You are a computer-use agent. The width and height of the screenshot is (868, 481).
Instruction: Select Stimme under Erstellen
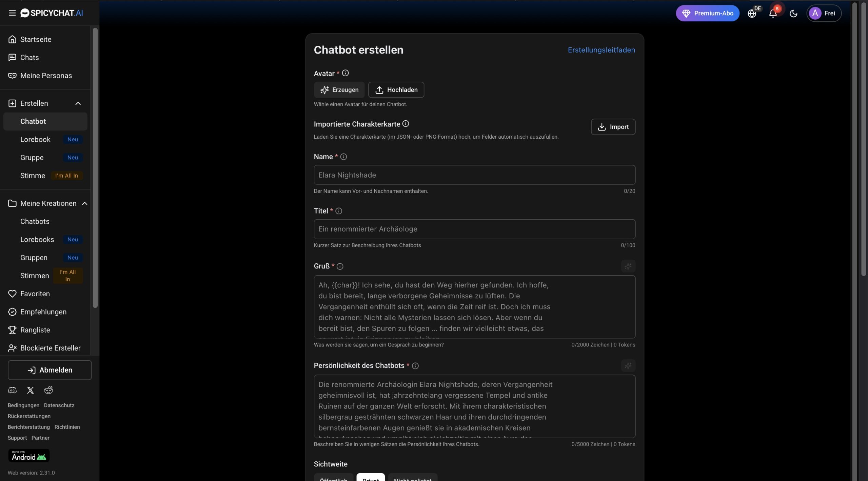45,175
